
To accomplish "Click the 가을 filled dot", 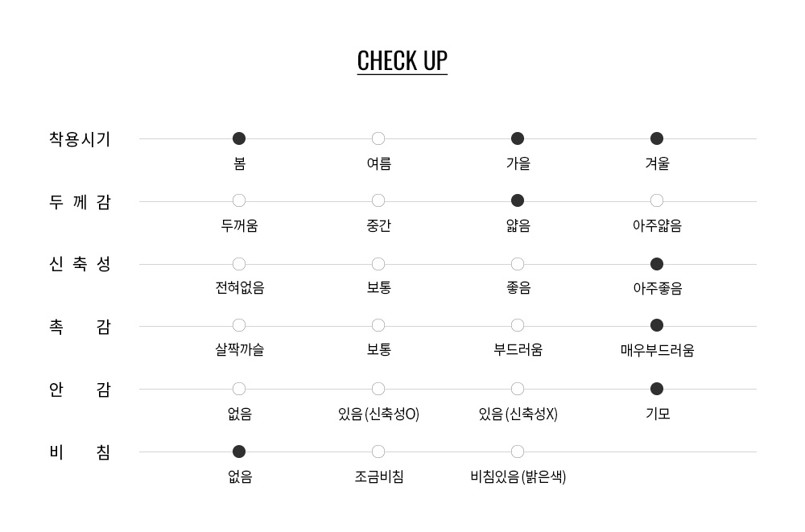I will 518,138.
